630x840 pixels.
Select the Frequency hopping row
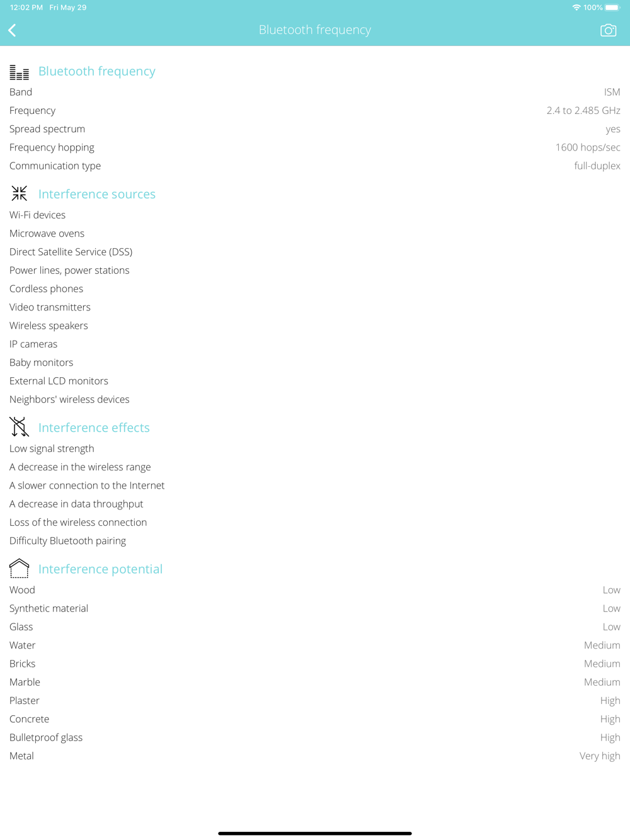click(x=315, y=147)
